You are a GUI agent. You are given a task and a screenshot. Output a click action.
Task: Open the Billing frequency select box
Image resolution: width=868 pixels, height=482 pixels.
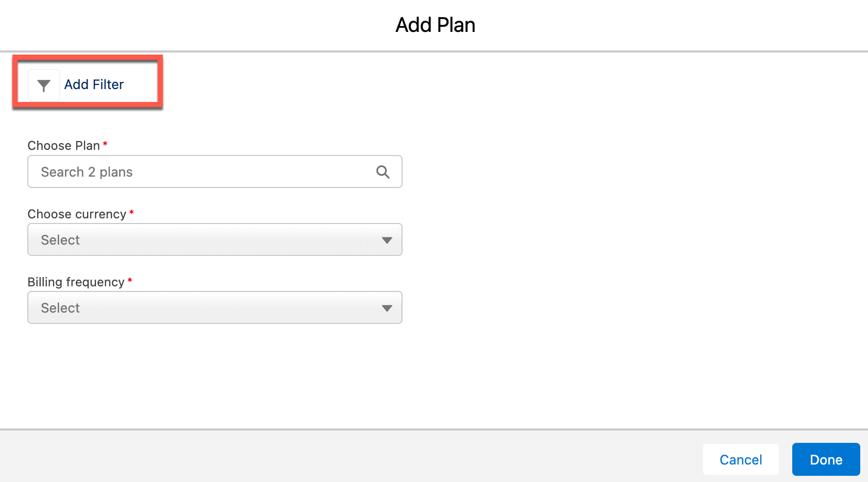point(214,308)
